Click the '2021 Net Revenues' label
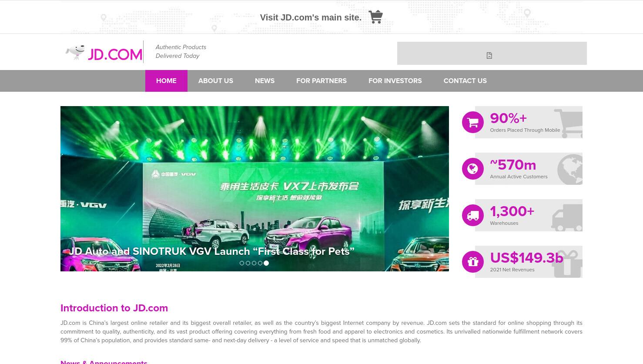Screen dimensions: 643x364 [x=512, y=270]
